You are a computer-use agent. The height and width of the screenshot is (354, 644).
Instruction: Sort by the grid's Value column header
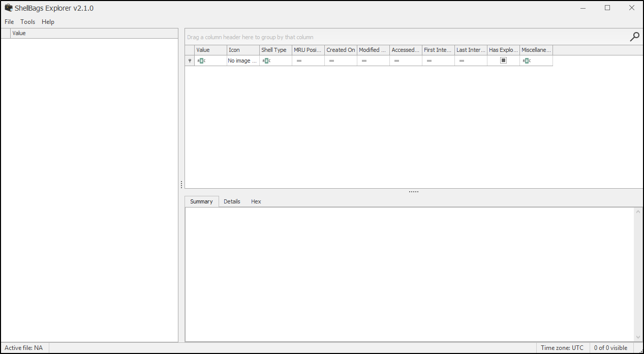pos(210,50)
